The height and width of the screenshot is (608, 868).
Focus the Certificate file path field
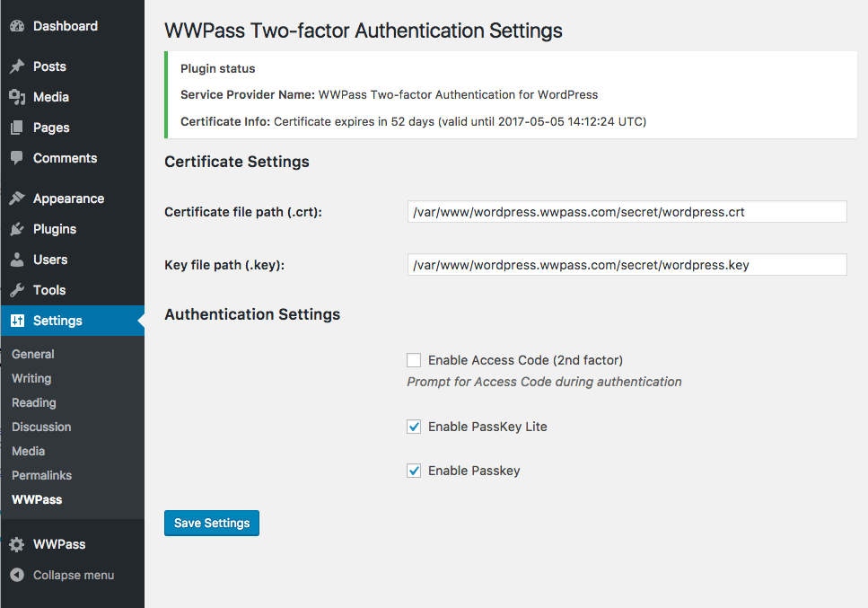click(x=627, y=212)
